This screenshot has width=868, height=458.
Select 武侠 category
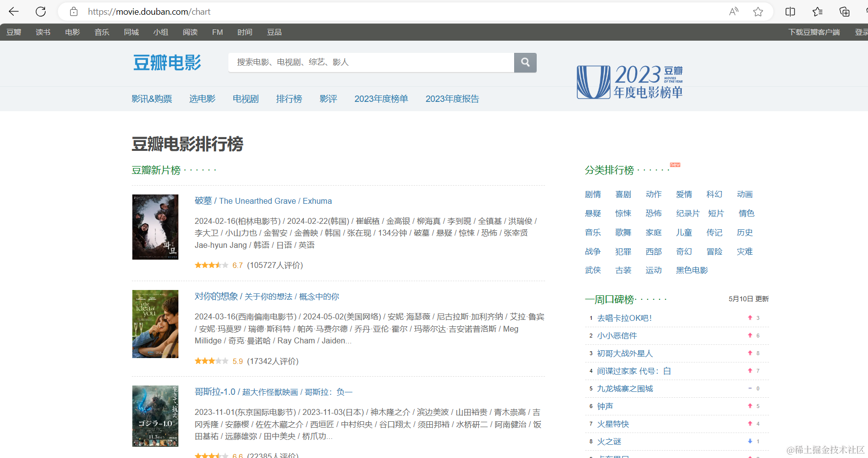point(593,270)
